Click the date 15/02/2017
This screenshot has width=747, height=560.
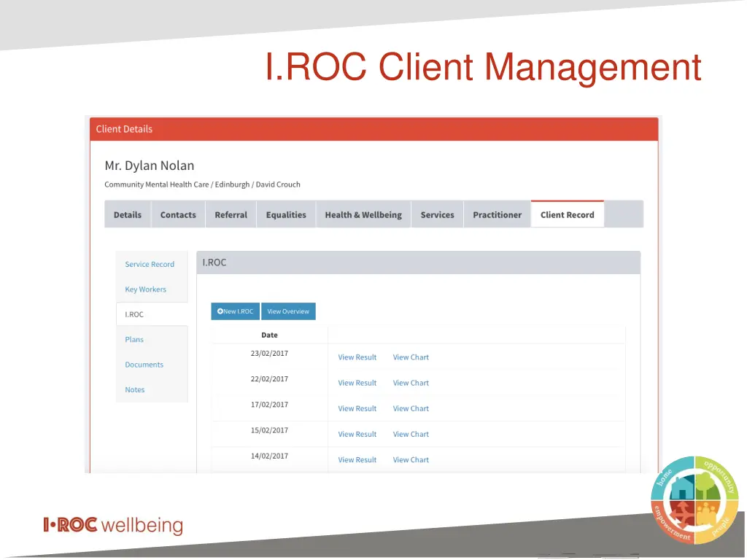click(270, 430)
